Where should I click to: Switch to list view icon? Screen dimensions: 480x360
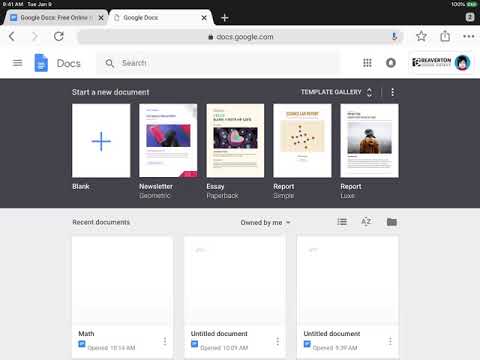[x=342, y=222]
